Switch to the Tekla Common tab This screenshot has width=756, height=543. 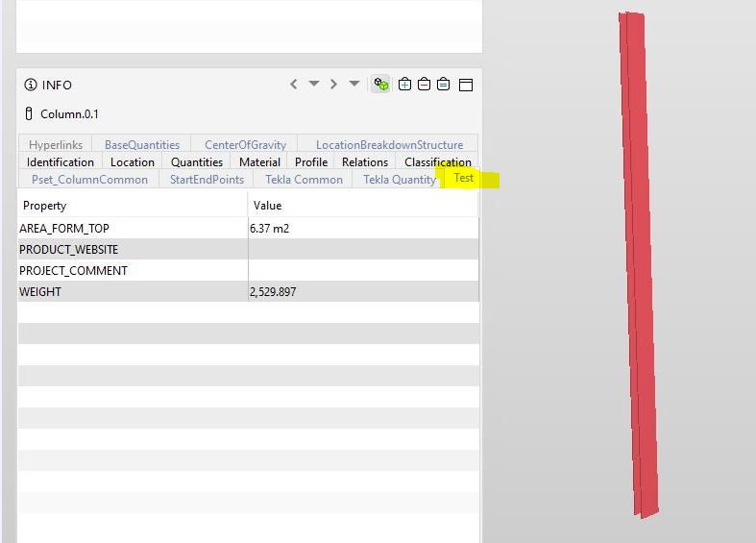(x=304, y=180)
